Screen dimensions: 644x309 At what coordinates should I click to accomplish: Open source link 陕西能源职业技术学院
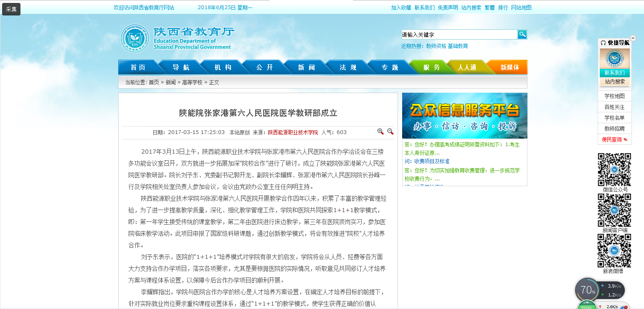[293, 132]
